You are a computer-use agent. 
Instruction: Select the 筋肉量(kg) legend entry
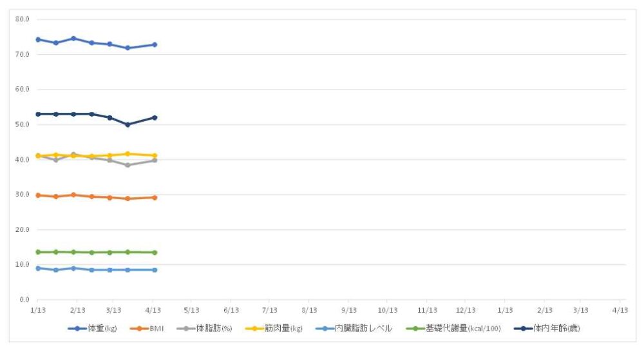pyautogui.click(x=274, y=328)
